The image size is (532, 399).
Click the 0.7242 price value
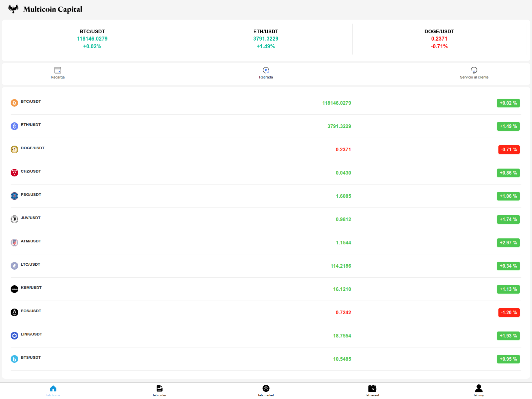[343, 313]
